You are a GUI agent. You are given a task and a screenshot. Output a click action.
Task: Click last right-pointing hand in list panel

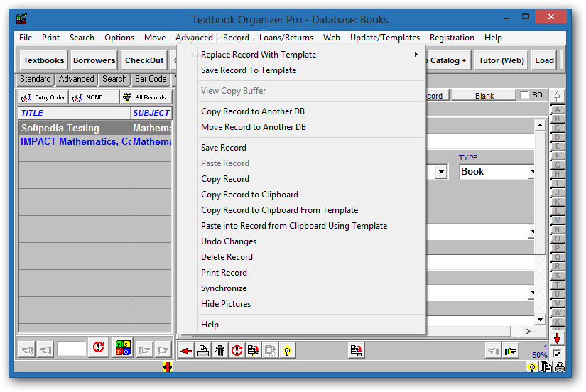pyautogui.click(x=163, y=350)
